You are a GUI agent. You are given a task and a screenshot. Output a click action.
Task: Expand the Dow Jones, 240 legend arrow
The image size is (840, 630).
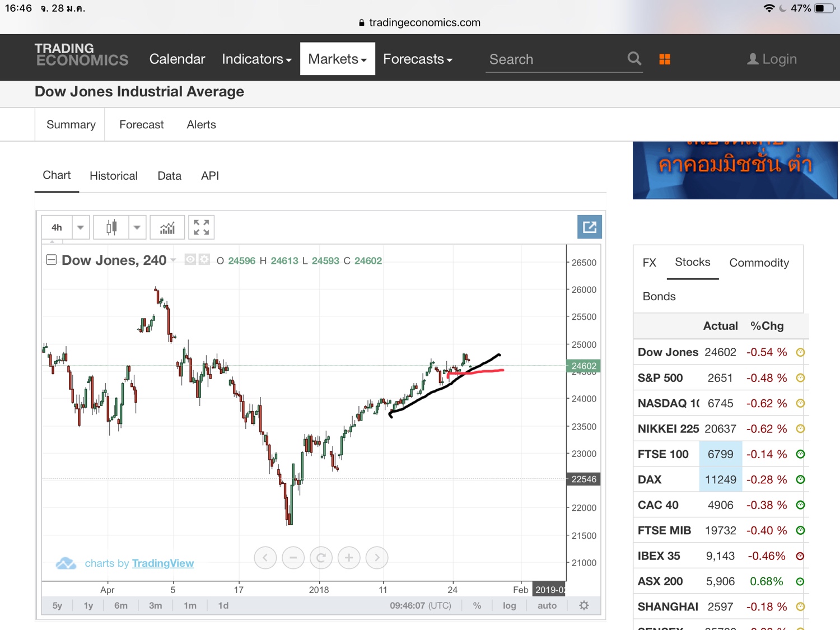pyautogui.click(x=174, y=260)
